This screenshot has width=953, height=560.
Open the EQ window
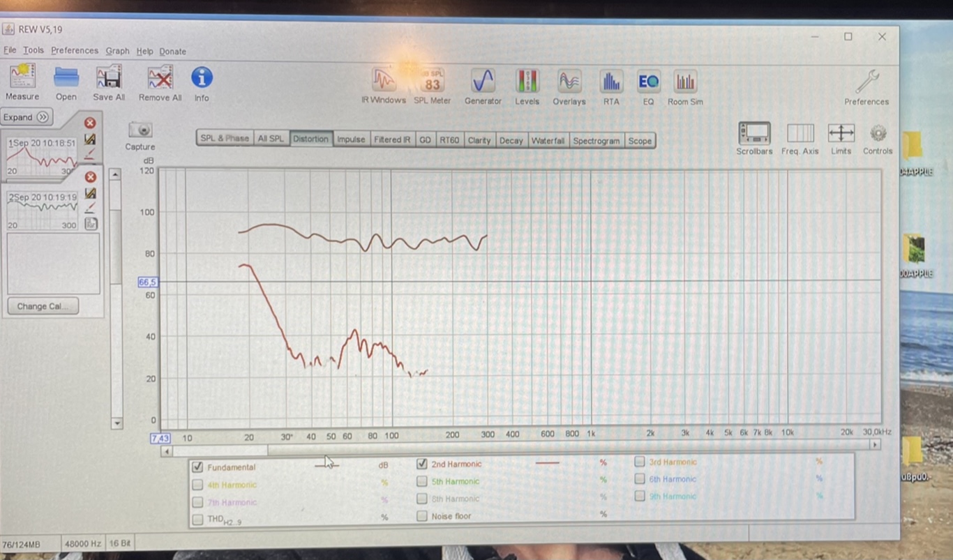pyautogui.click(x=648, y=82)
